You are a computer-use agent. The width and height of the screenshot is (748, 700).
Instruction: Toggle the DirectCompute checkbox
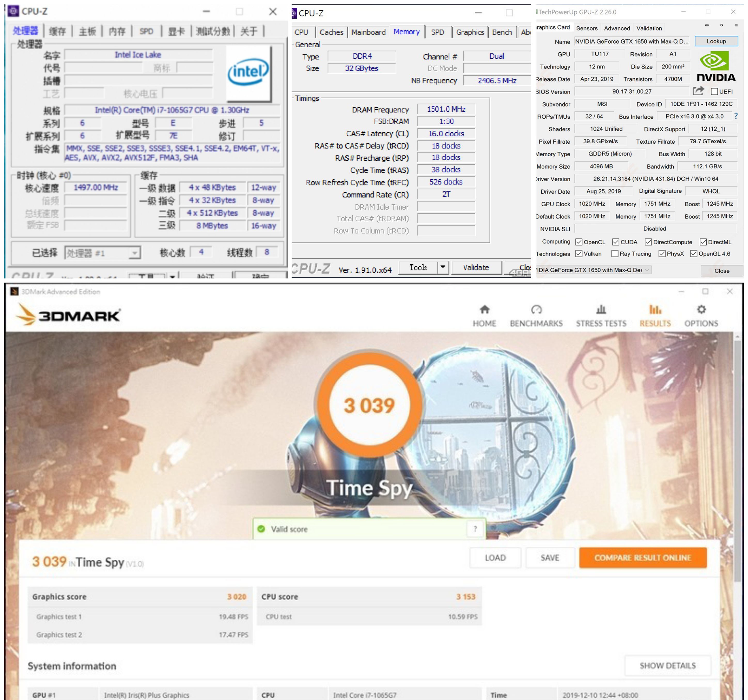(648, 242)
